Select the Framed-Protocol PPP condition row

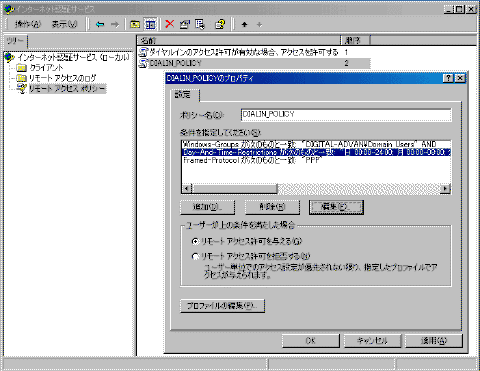(x=316, y=160)
